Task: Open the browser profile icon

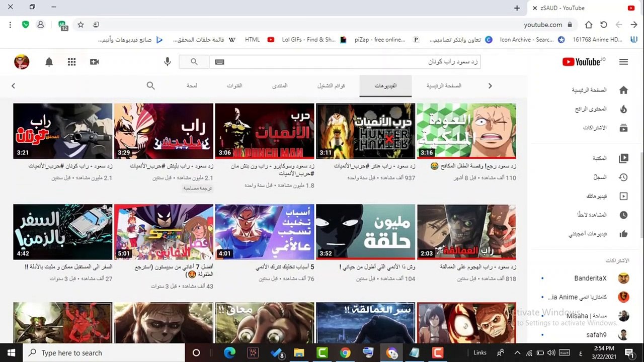Action: (41, 25)
